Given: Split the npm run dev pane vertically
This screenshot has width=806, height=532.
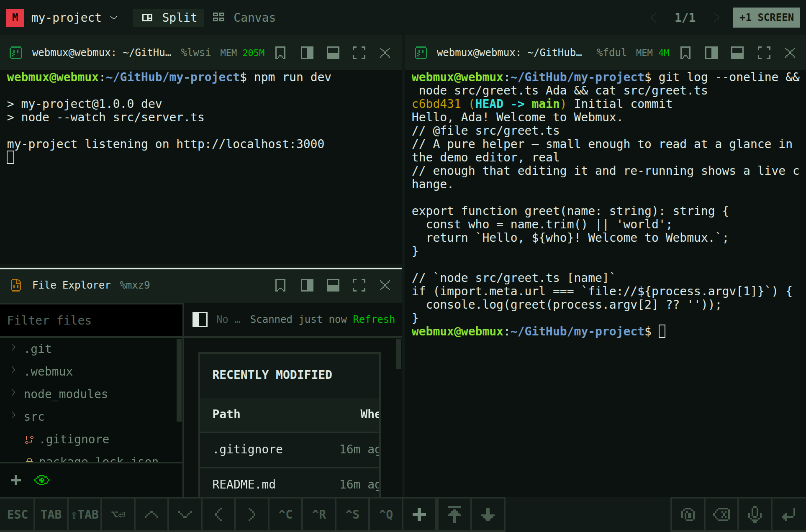Looking at the screenshot, I should pos(307,53).
